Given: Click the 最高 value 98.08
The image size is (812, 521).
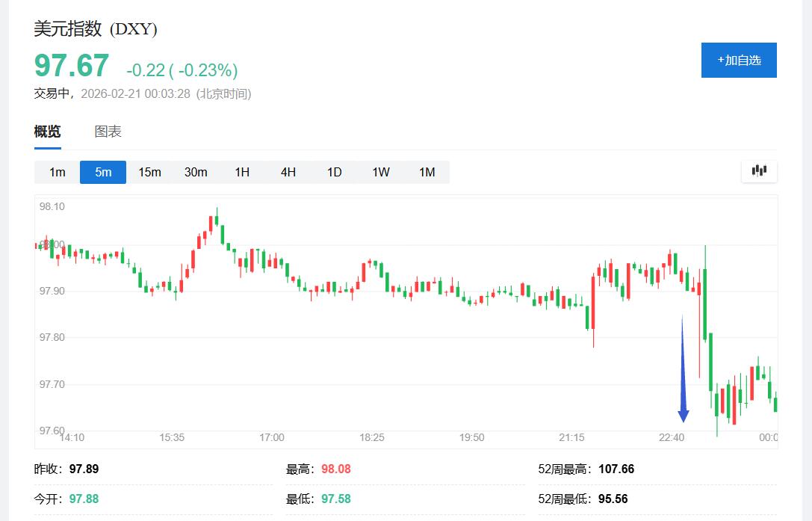Looking at the screenshot, I should pos(335,469).
